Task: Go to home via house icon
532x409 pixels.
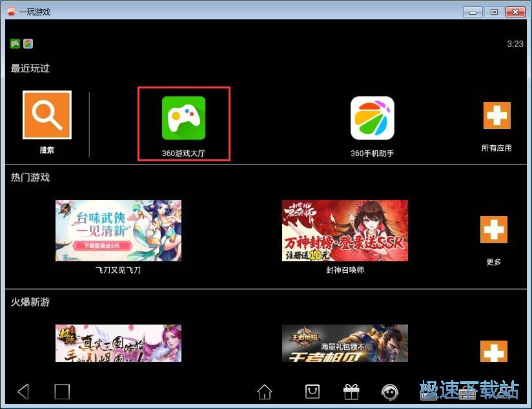Action: pos(264,392)
